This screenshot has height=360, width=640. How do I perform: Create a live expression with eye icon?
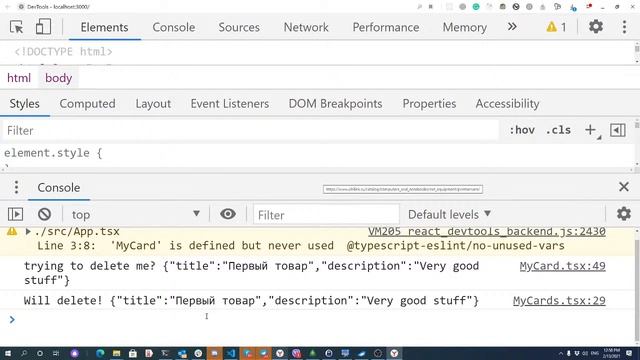coord(228,214)
